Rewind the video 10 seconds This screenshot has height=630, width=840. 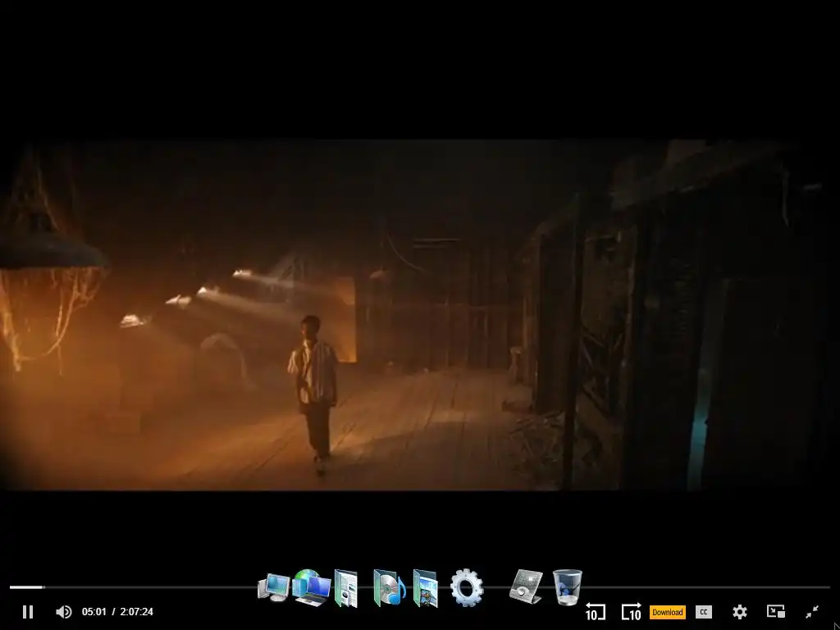596,612
